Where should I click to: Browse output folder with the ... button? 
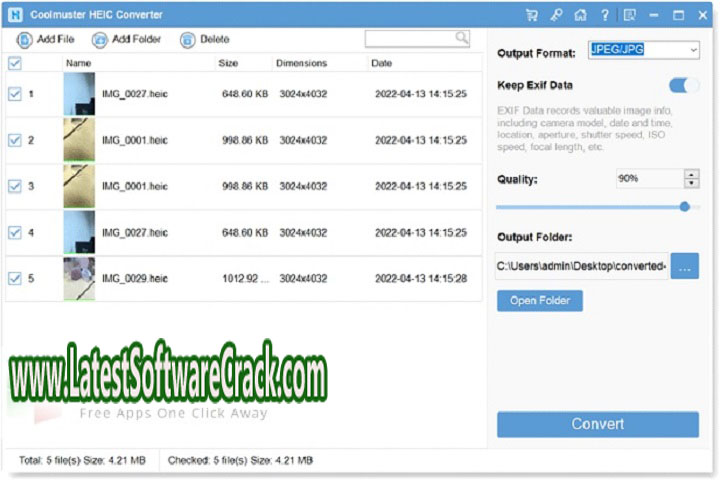pos(685,266)
